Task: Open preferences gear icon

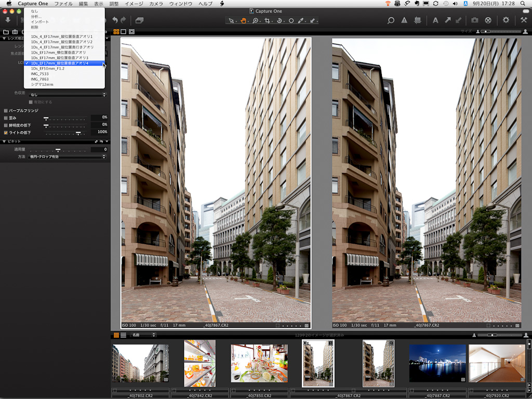Action: tap(506, 20)
